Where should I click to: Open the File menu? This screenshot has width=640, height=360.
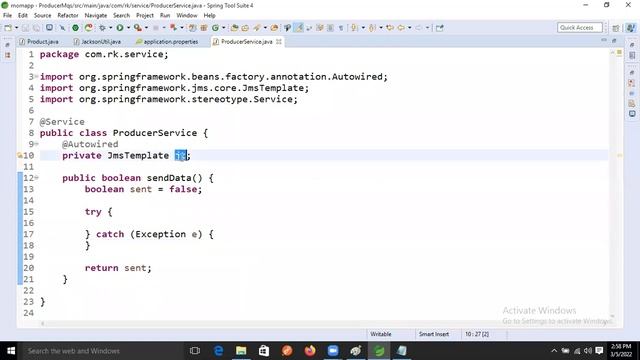coord(7,16)
